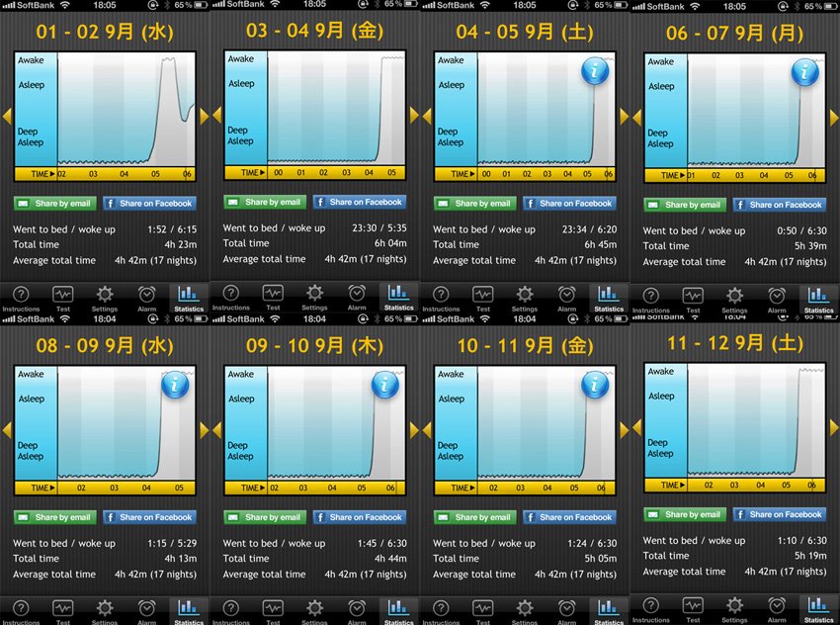Open Settings tab in the 11 - 12 screen
This screenshot has width=840, height=625.
[734, 608]
